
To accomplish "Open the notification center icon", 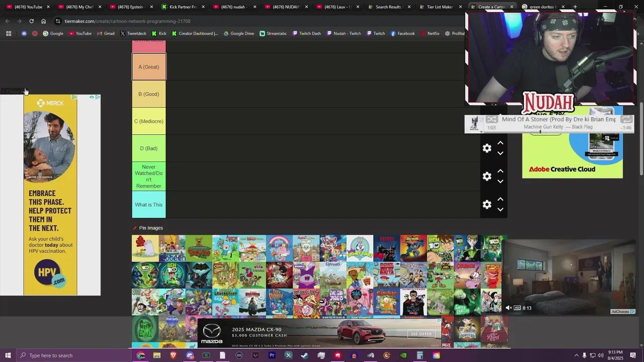I will coord(633,355).
